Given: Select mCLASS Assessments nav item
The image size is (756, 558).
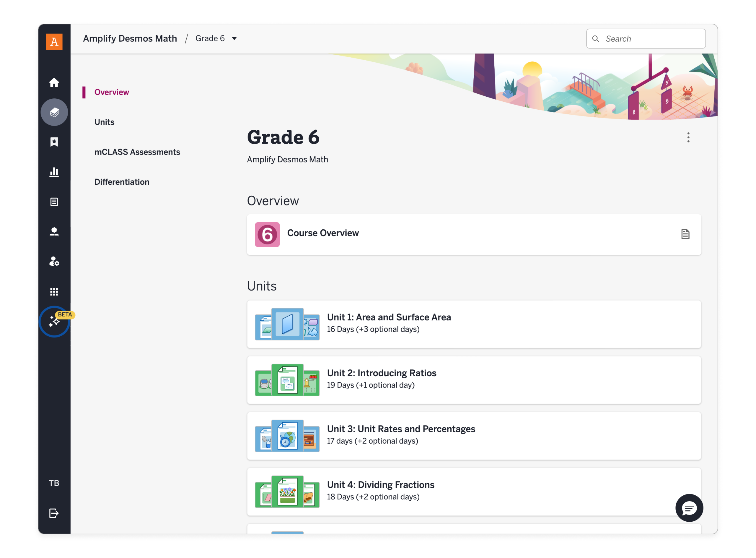Looking at the screenshot, I should [137, 152].
